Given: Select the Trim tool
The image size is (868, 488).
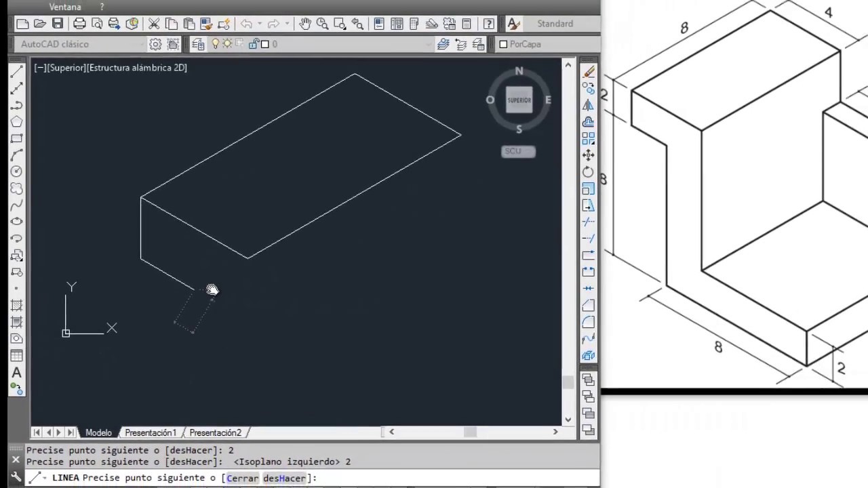Looking at the screenshot, I should [x=588, y=222].
